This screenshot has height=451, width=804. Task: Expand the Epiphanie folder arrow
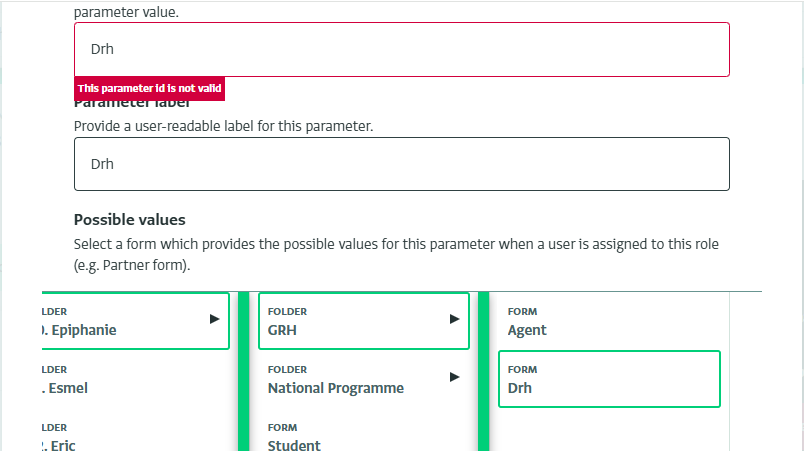(x=214, y=319)
